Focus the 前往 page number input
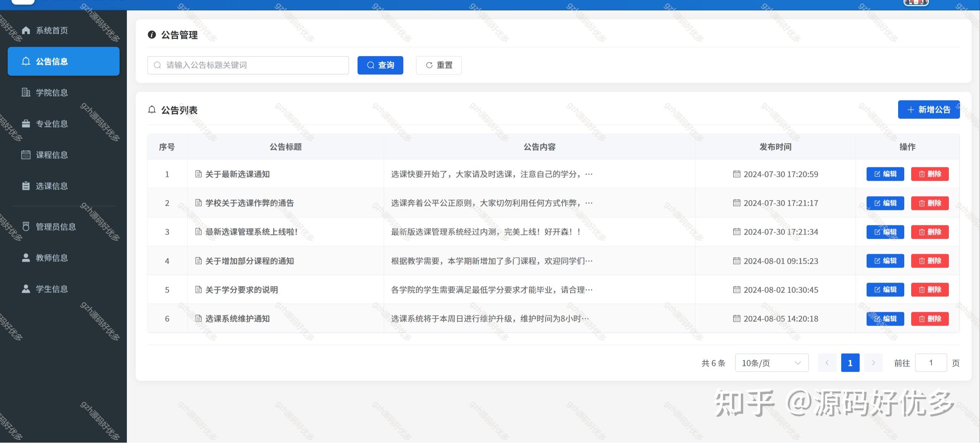980x443 pixels. (x=931, y=363)
